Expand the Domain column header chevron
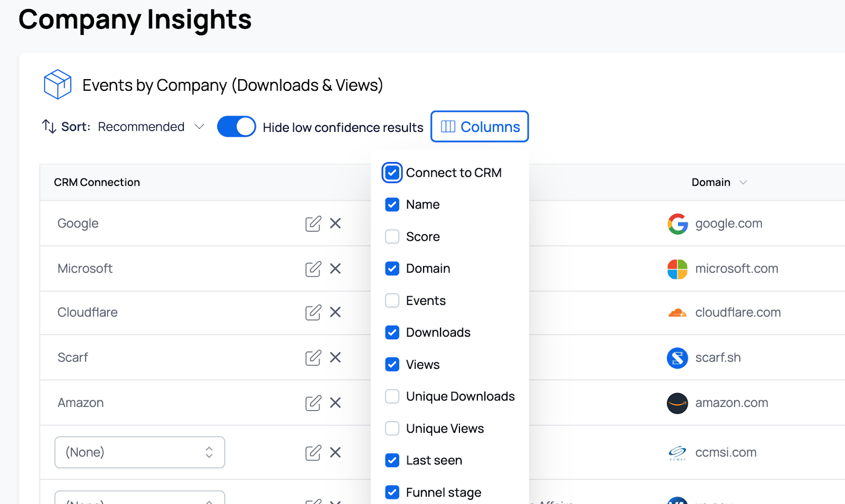Viewport: 845px width, 504px height. [x=743, y=183]
